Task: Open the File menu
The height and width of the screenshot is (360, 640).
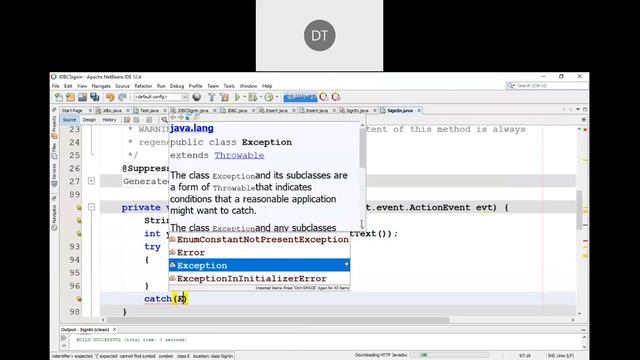Action: coord(56,86)
